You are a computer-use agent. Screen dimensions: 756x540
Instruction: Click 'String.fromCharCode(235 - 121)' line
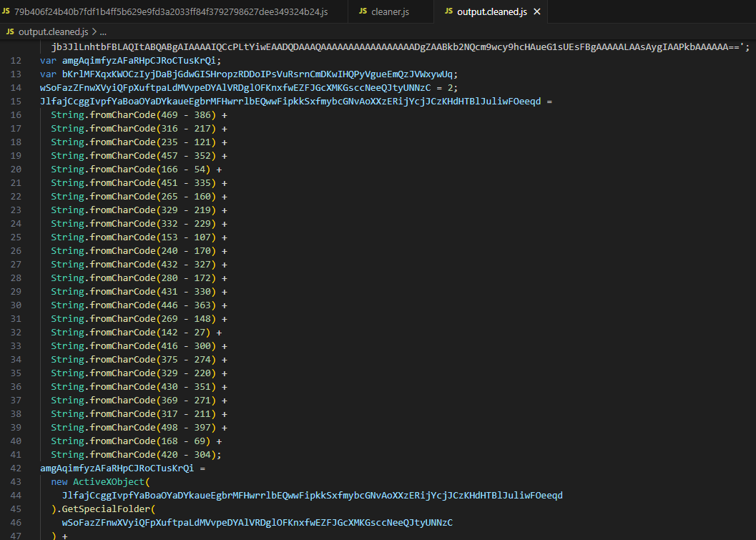[x=139, y=142]
